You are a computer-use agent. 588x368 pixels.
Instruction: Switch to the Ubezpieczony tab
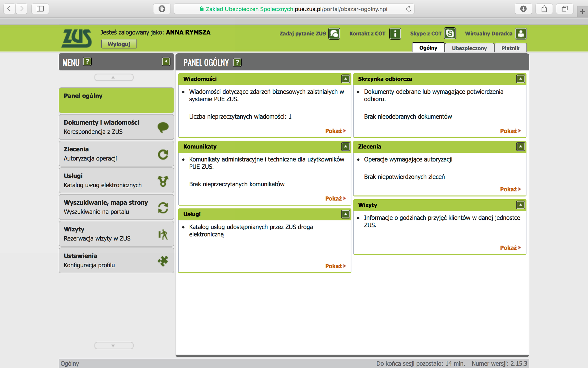point(469,48)
